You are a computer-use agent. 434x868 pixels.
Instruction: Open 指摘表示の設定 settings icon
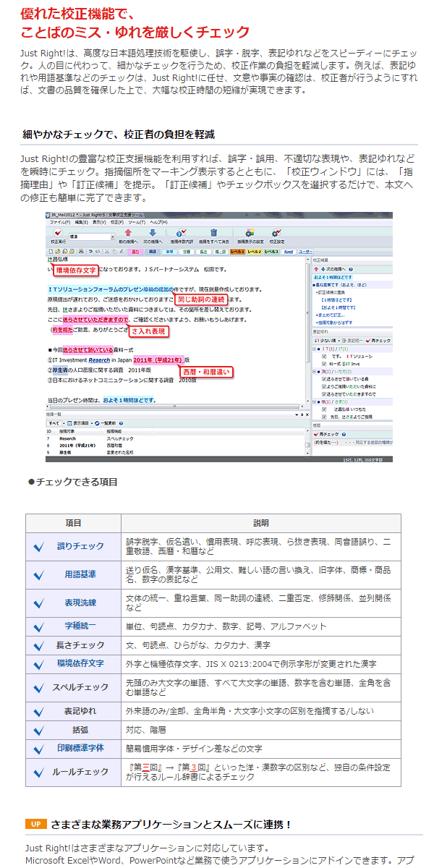(250, 236)
